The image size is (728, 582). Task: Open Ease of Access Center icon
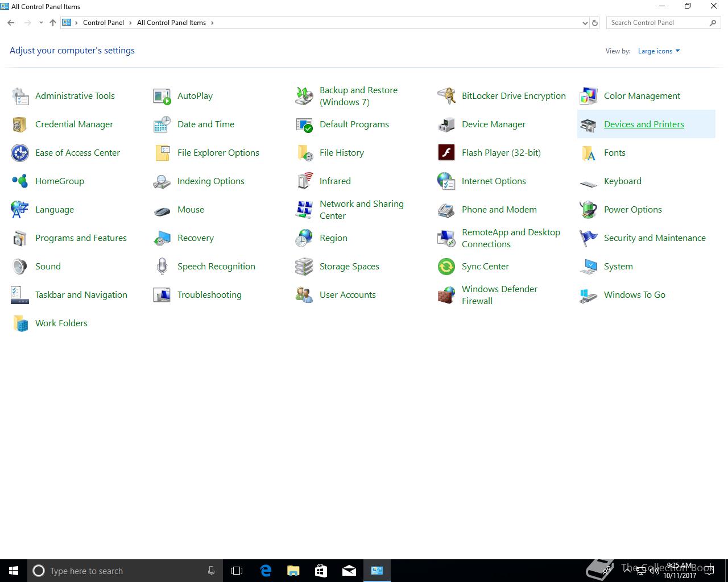point(20,153)
